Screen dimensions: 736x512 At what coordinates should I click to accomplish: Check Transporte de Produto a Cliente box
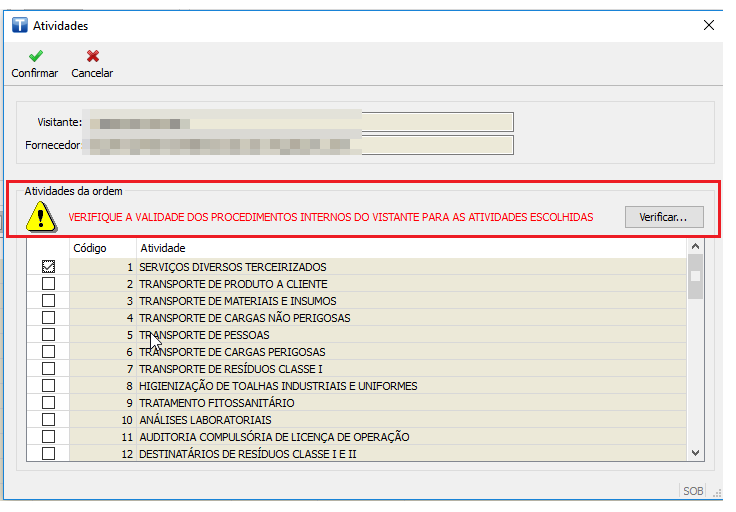tap(48, 284)
